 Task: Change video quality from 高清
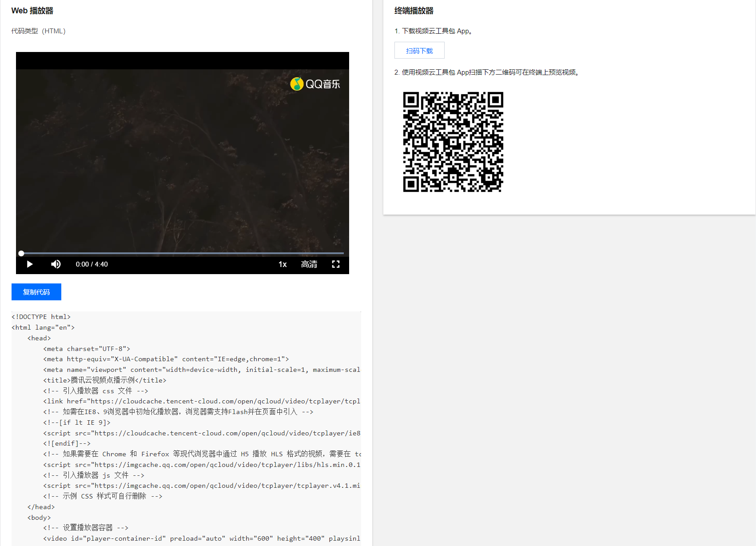pos(309,264)
